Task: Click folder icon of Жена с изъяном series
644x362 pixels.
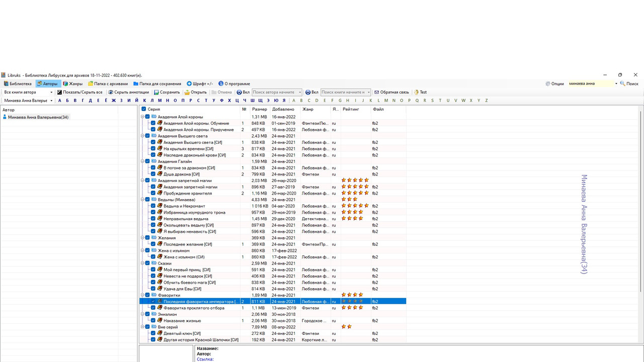Action: [x=154, y=250]
